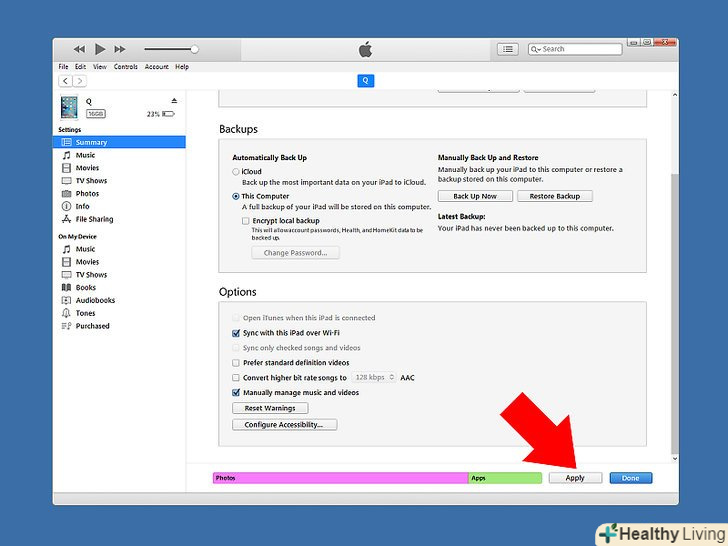Open the Help menu

182,67
